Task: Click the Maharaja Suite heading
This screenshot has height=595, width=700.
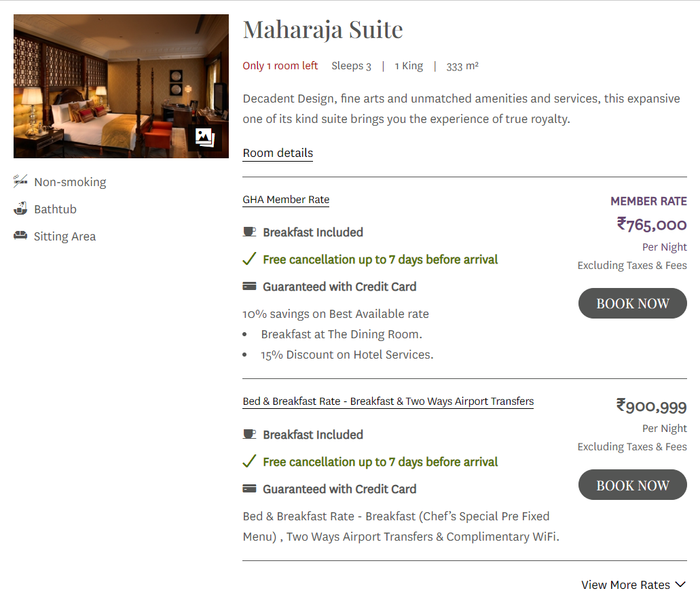Action: (323, 30)
